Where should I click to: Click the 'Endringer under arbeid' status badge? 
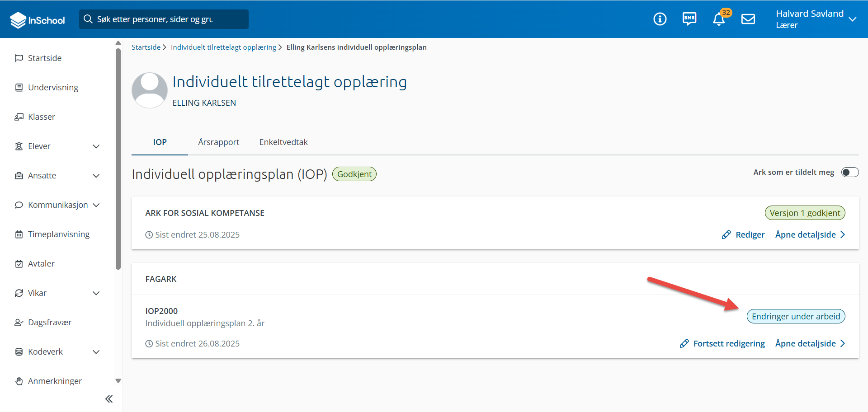click(x=796, y=316)
